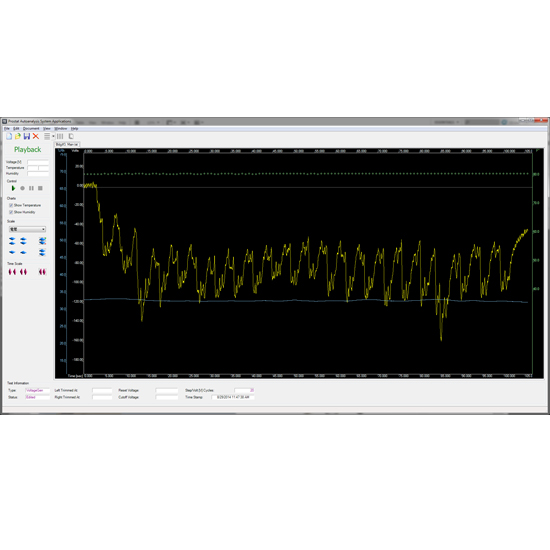
Task: Click the new document icon in toolbar
Action: [9, 136]
